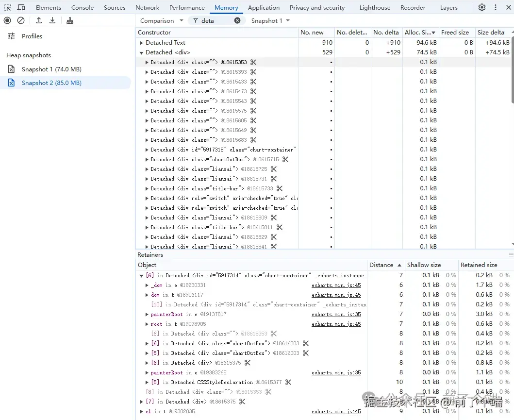The width and height of the screenshot is (514, 420).
Task: Switch to the Elements tab
Action: pyautogui.click(x=49, y=8)
